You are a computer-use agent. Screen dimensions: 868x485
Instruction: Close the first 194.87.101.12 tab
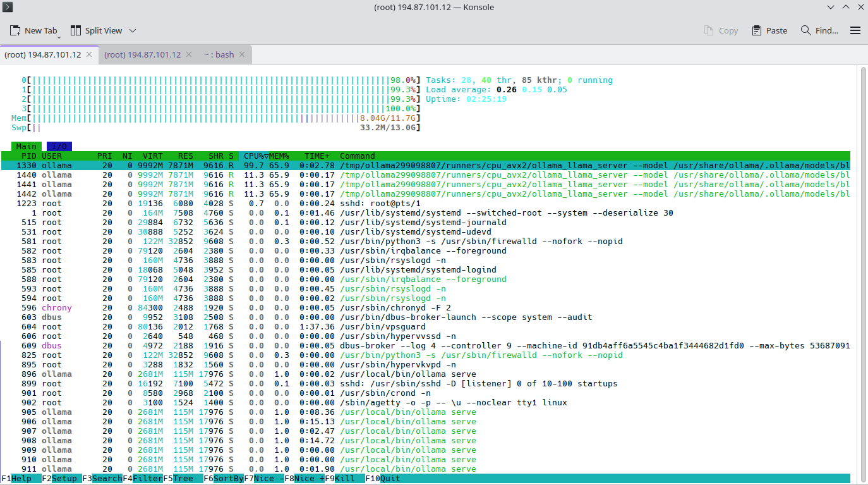pos(89,55)
